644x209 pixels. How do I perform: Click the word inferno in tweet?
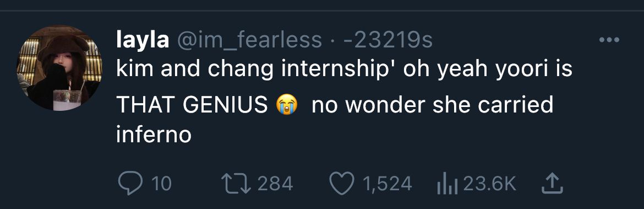(154, 135)
